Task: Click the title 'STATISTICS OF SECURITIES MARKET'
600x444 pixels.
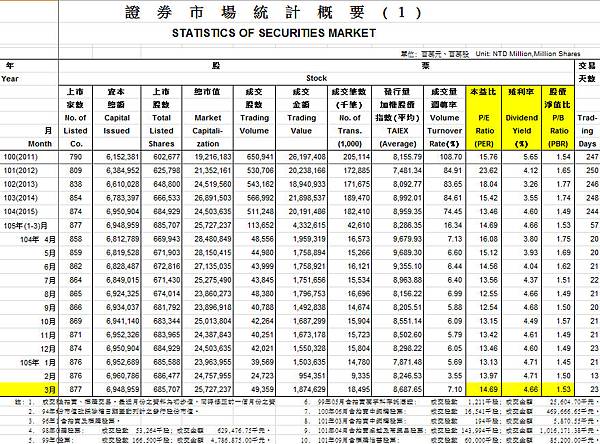Action: [274, 33]
